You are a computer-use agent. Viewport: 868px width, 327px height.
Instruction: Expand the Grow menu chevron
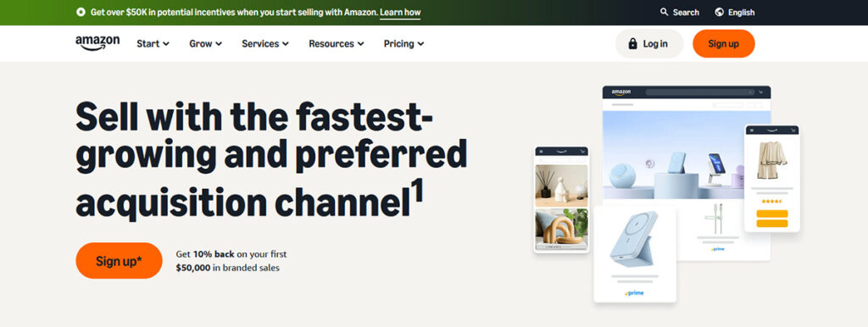coord(219,44)
